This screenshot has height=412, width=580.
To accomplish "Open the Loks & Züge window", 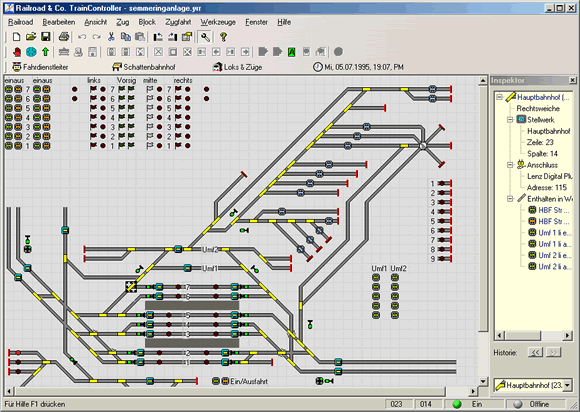I will click(x=237, y=67).
